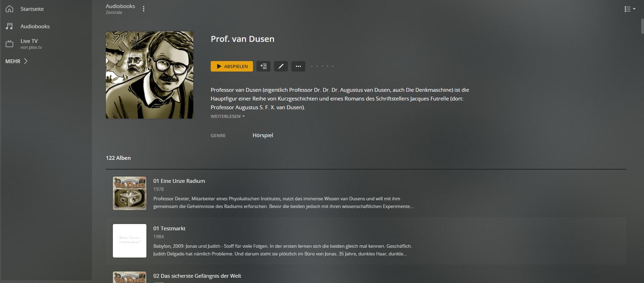The image size is (644, 283).
Task: Open the Audiobooks library three-dot menu
Action: (143, 9)
